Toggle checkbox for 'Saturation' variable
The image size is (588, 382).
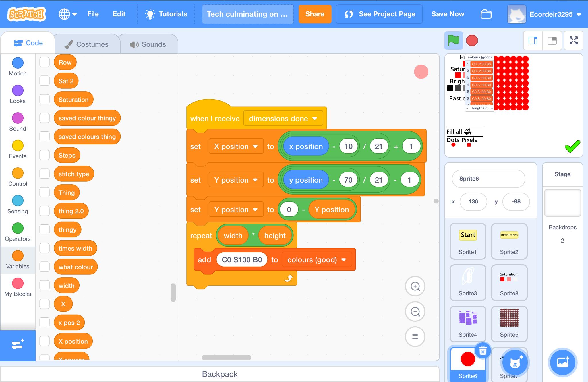[x=45, y=99]
